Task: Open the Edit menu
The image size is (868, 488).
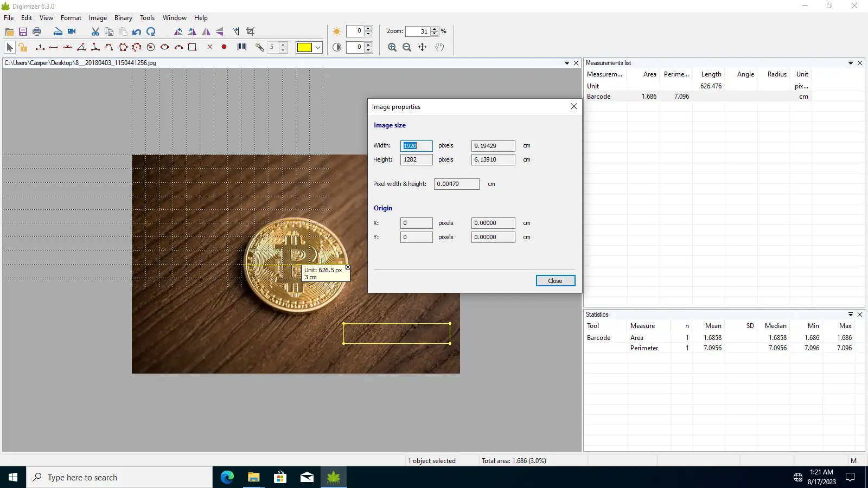Action: coord(27,18)
